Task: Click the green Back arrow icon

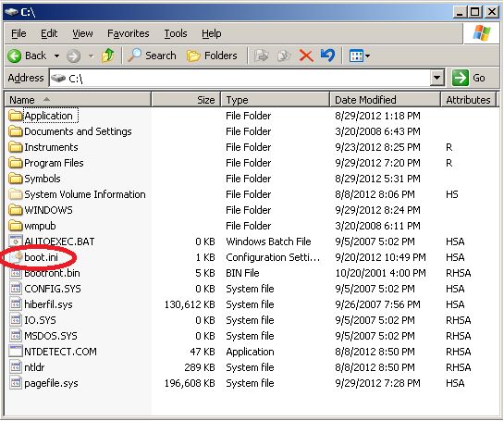Action: click(x=14, y=56)
